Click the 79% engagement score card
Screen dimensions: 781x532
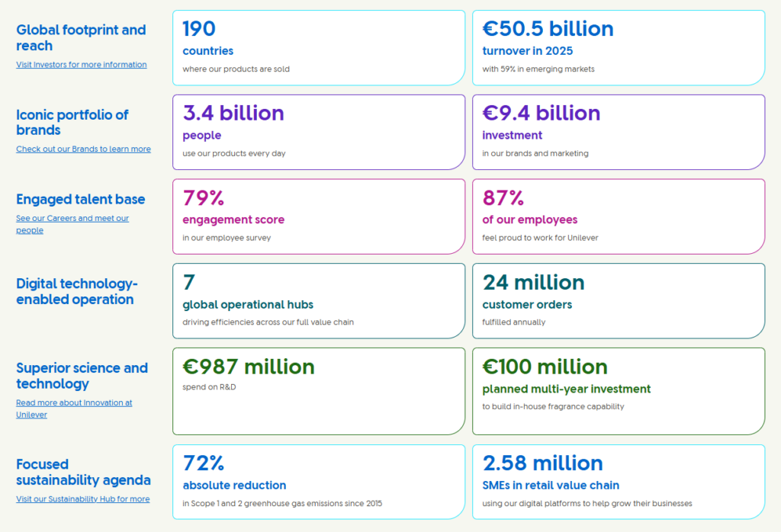point(319,216)
